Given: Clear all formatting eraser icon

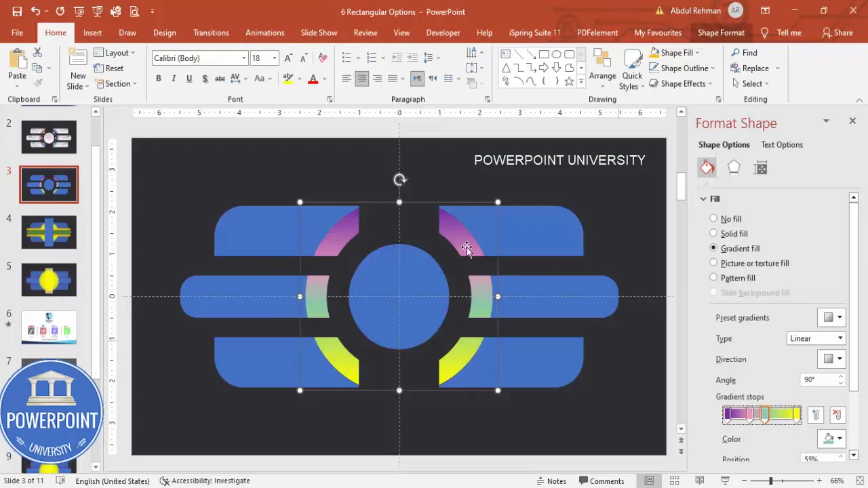Looking at the screenshot, I should point(323,58).
